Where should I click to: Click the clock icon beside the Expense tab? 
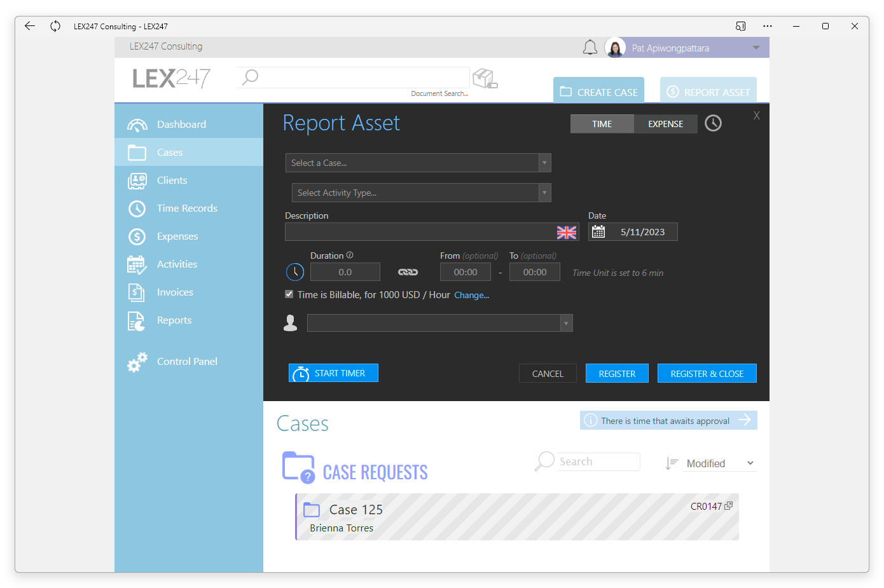pyautogui.click(x=714, y=123)
